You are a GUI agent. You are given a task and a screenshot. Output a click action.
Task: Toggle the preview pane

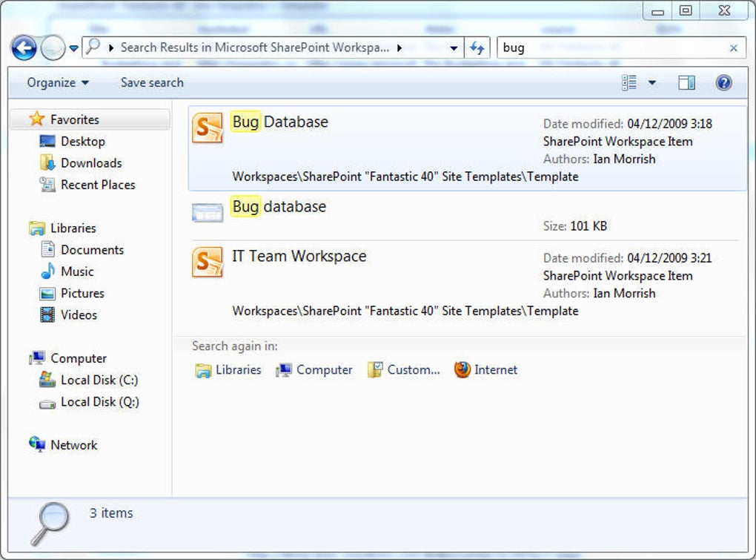click(686, 82)
